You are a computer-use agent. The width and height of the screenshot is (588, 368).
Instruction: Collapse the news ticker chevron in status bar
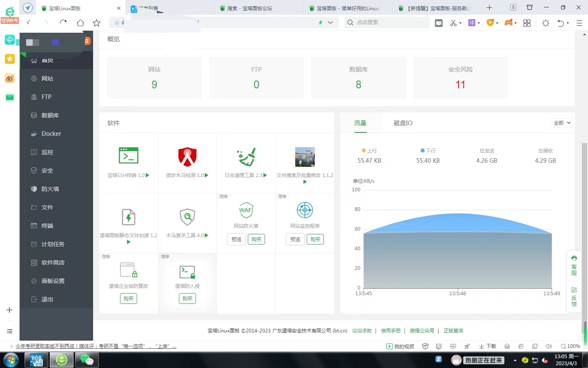pos(11,346)
